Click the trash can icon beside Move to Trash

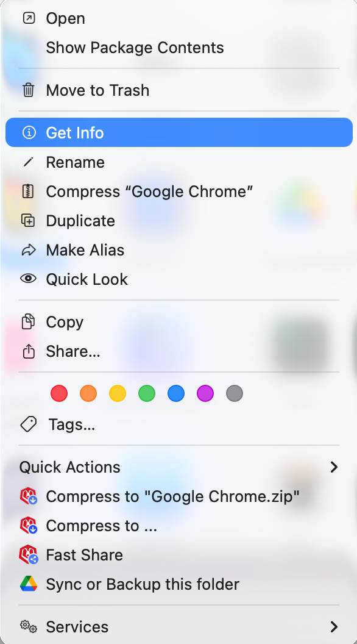28,90
